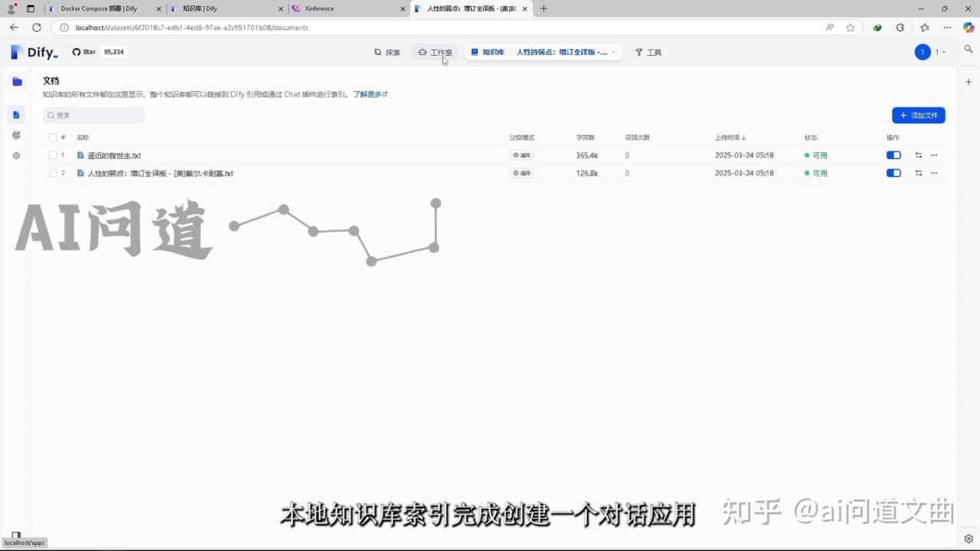
Task: Open document 人性的弱点：增订全译版 txt
Action: pyautogui.click(x=160, y=173)
